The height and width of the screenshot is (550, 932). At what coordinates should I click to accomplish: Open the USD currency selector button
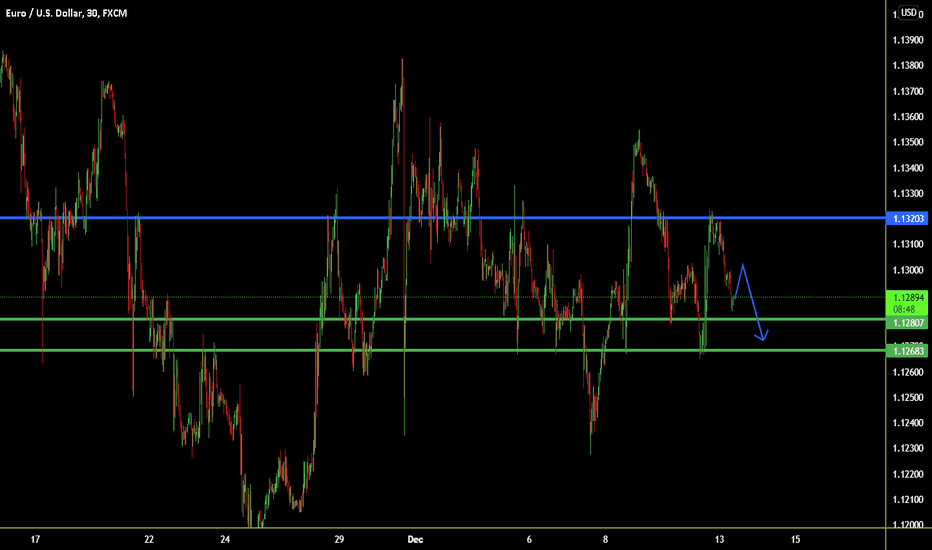click(x=908, y=12)
